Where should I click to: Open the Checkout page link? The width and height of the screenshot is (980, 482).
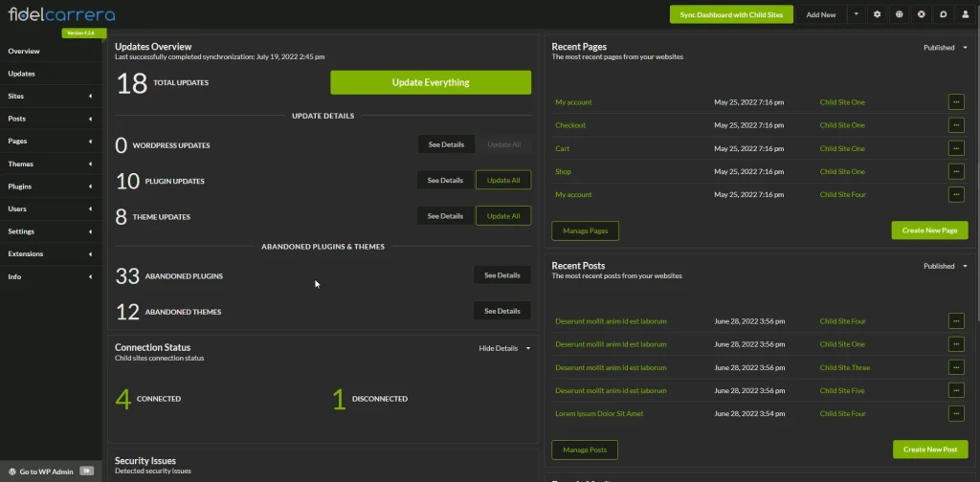pyautogui.click(x=570, y=125)
